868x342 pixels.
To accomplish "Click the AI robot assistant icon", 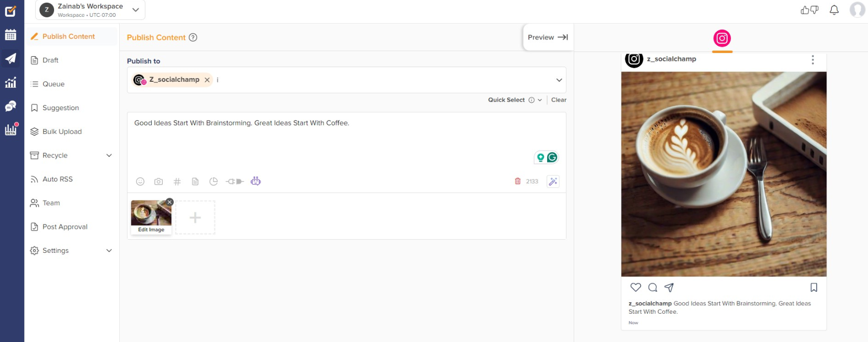I will click(256, 181).
